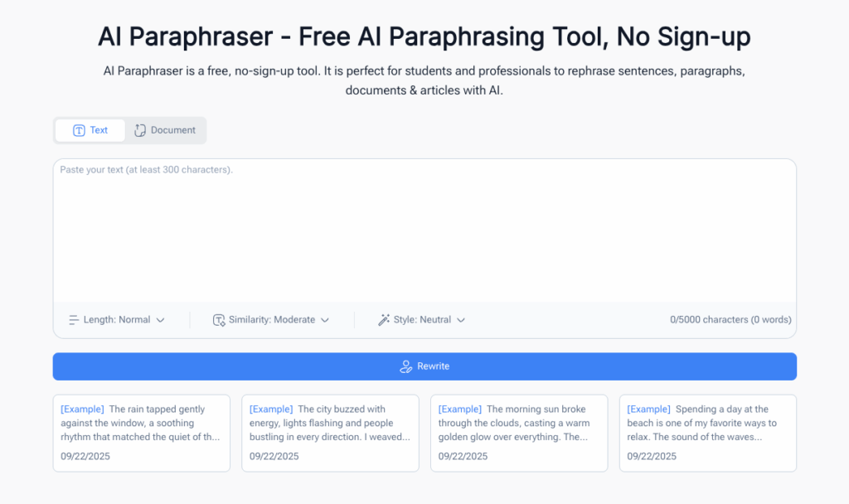Open the Similarity: Moderate dropdown
Screen dimensions: 849x504
tap(272, 319)
